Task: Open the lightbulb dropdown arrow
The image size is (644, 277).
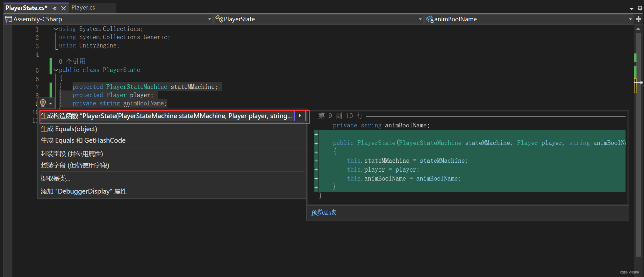Action: tap(50, 103)
